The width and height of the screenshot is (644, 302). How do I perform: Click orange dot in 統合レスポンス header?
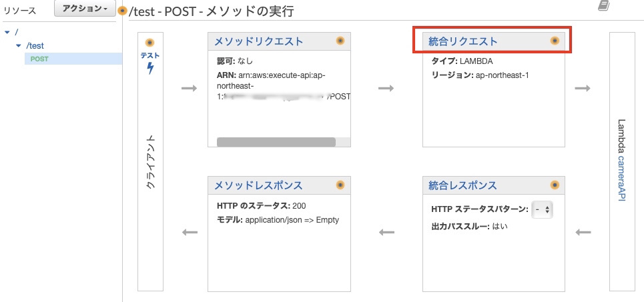tap(555, 185)
